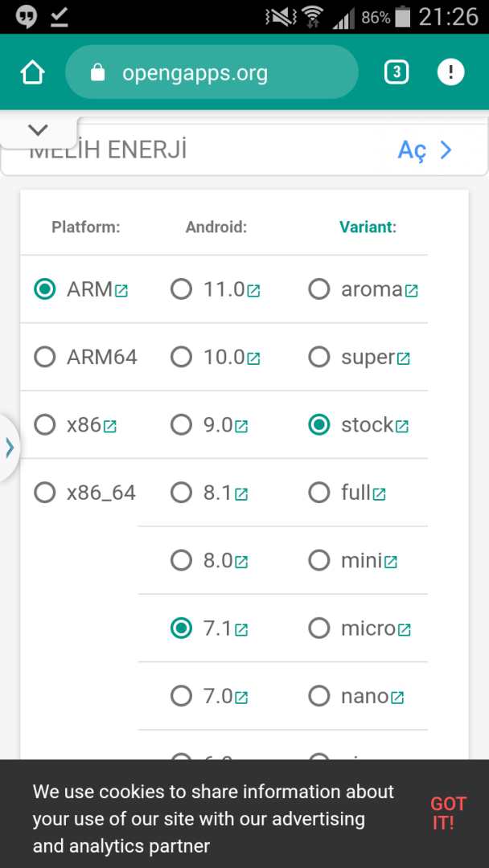Tap the opengapps.org address bar
The image size is (489, 868).
[x=211, y=74]
